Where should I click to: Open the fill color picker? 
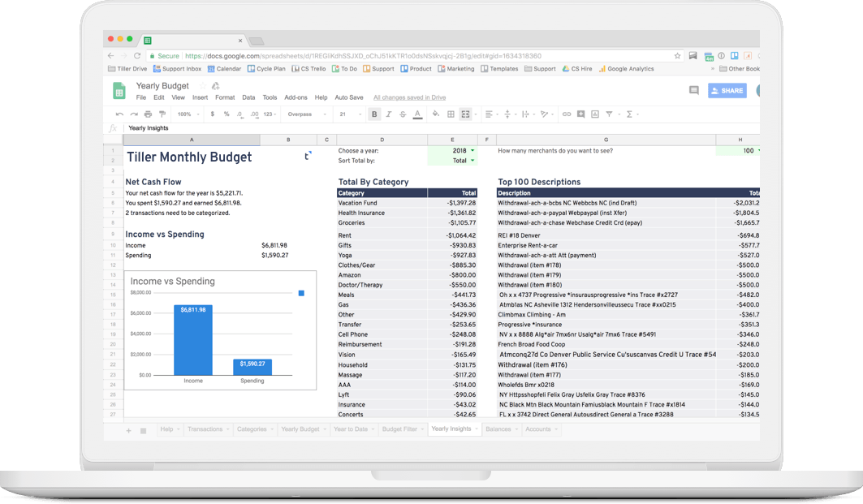point(436,114)
